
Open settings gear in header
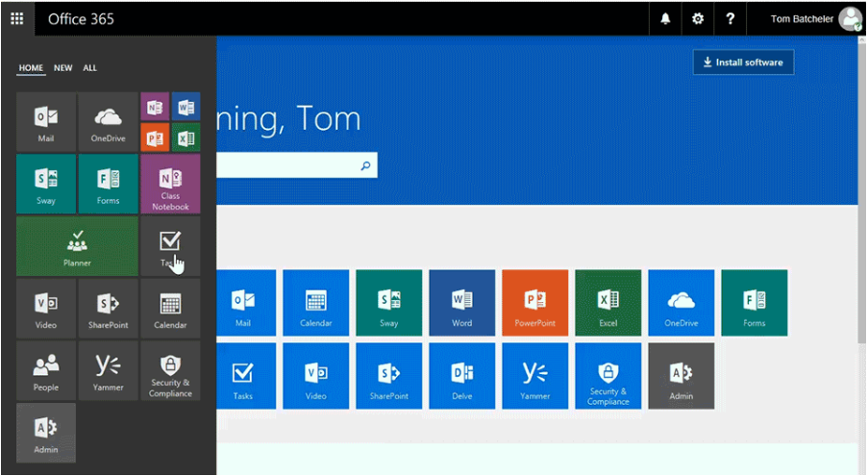point(698,19)
